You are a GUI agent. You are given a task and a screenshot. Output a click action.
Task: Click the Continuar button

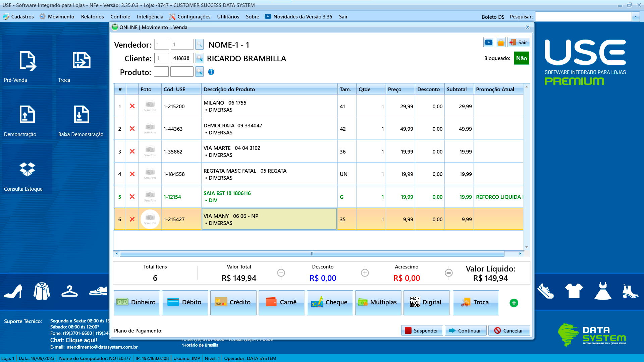tap(466, 330)
